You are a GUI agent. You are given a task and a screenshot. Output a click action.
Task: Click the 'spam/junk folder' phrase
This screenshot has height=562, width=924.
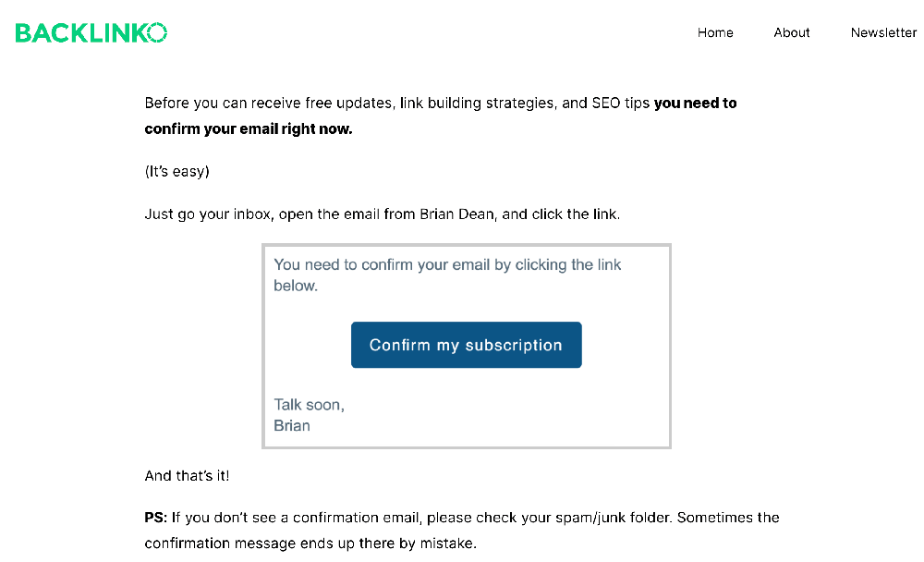click(613, 518)
